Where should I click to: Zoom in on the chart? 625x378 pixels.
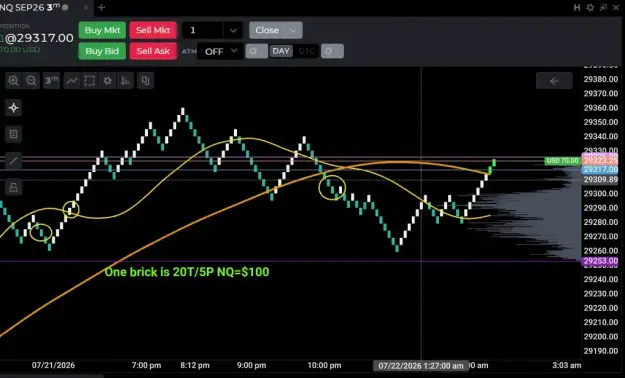click(x=14, y=81)
